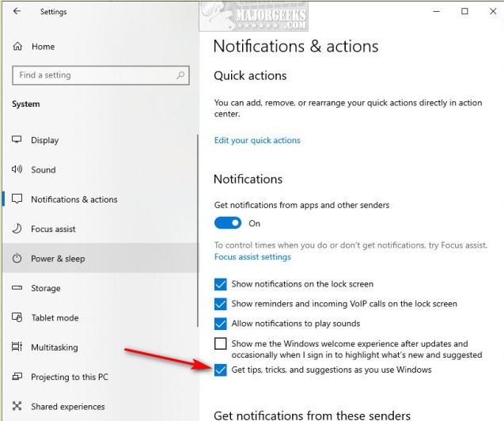Screen dimensions: 504x421
Task: Open Focus assist settings link
Action: pyautogui.click(x=252, y=256)
